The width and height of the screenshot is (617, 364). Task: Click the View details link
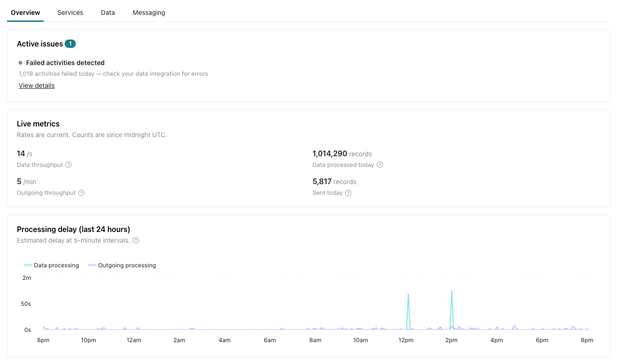[36, 86]
